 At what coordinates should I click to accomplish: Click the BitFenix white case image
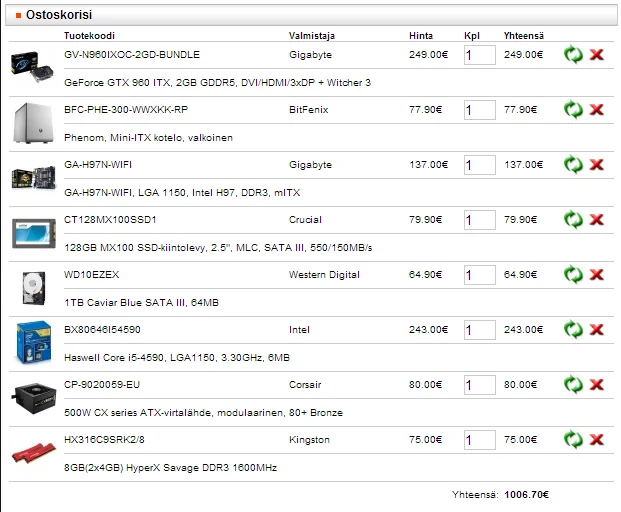[27, 121]
